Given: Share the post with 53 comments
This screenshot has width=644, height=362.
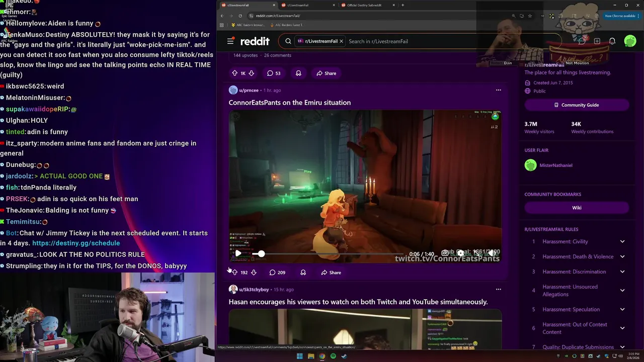Looking at the screenshot, I should click(x=326, y=73).
